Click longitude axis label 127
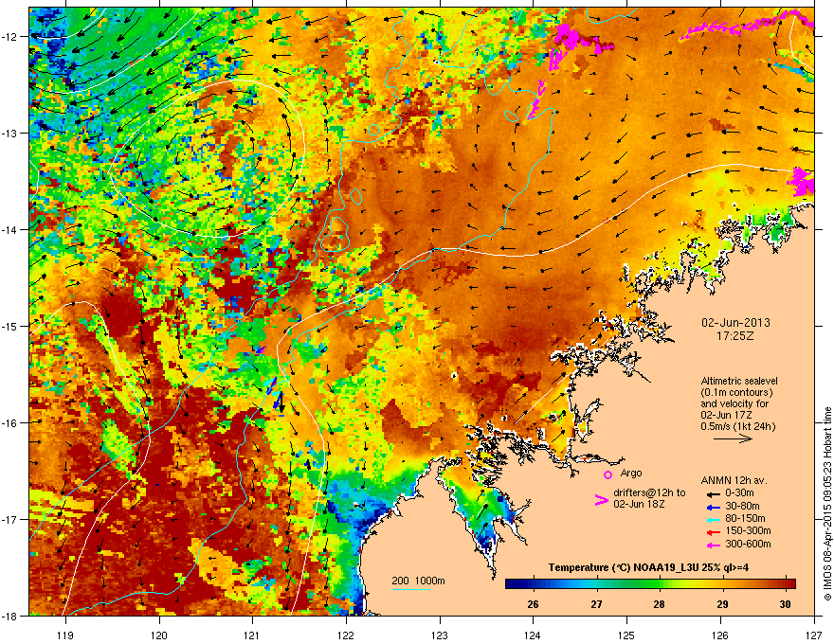The image size is (834, 644). point(814,635)
